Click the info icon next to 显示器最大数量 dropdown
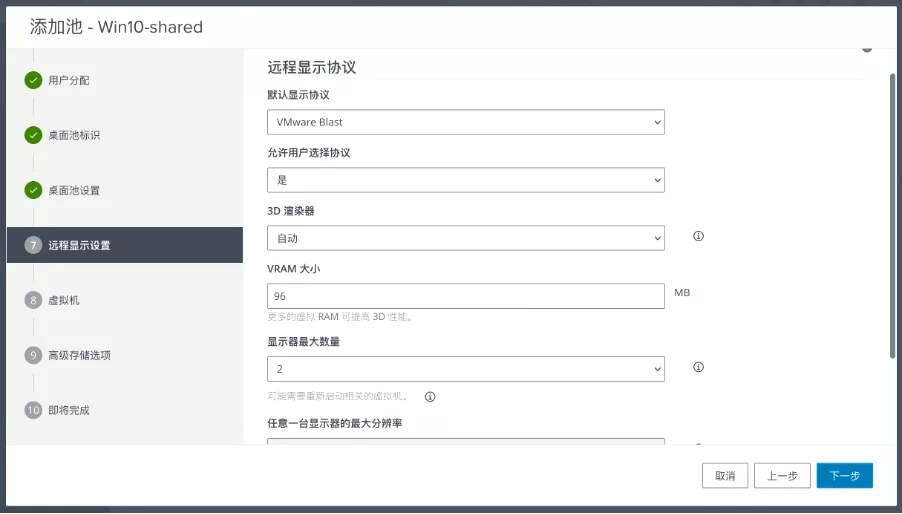The image size is (902, 514). coord(699,367)
